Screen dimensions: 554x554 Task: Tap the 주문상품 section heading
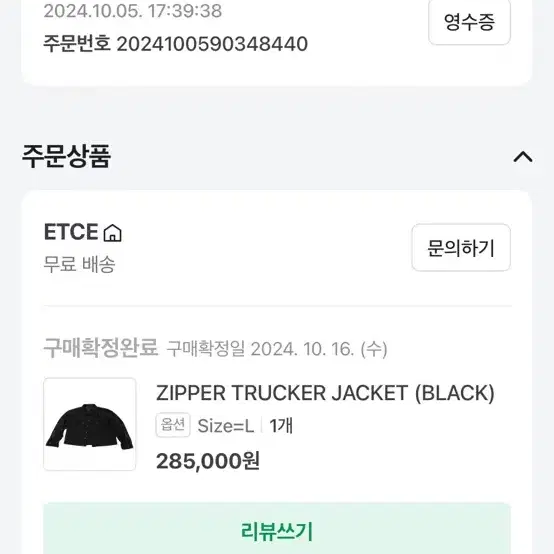[x=66, y=156]
